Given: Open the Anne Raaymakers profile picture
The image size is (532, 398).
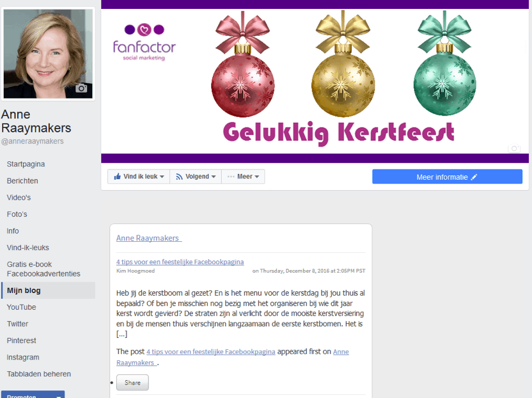Looking at the screenshot, I should pos(48,54).
